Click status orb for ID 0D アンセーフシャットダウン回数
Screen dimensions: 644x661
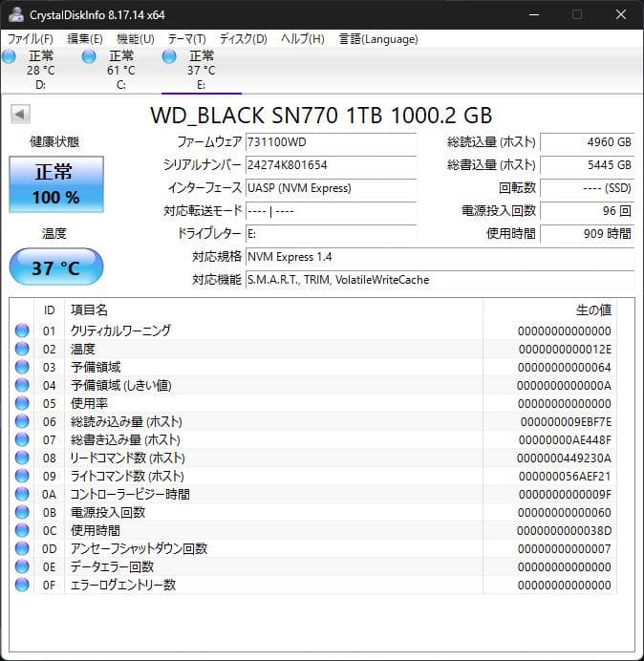pyautogui.click(x=22, y=548)
